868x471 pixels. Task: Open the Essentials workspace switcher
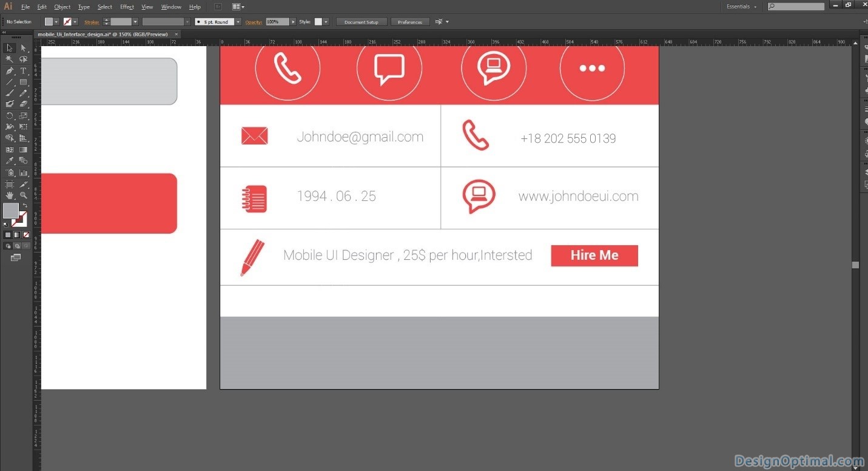(742, 7)
